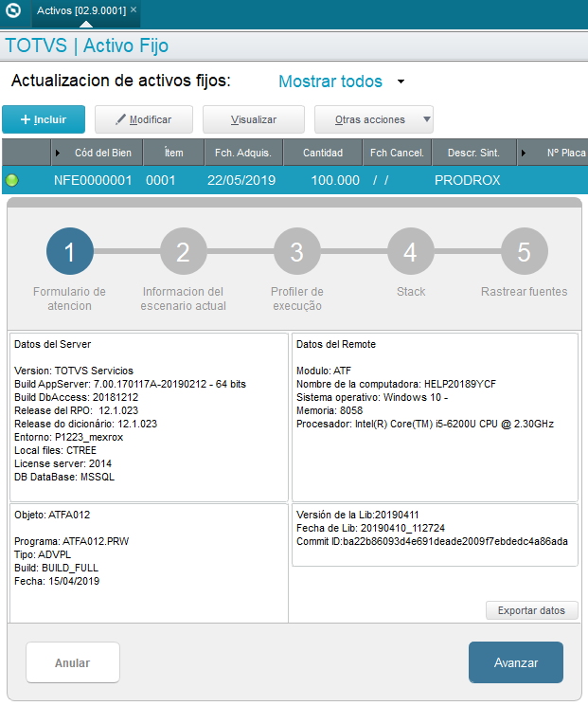Image resolution: width=588 pixels, height=706 pixels.
Task: Click the Incluir button
Action: (x=44, y=119)
